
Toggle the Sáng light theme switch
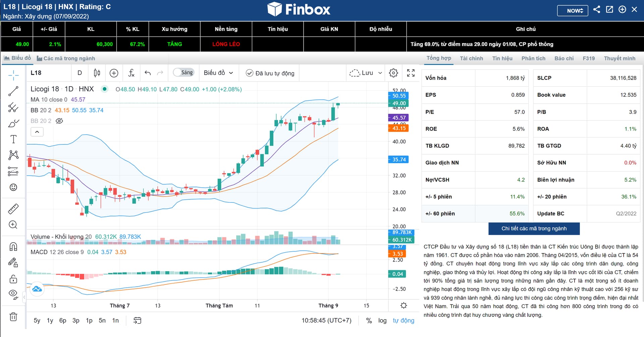point(184,73)
